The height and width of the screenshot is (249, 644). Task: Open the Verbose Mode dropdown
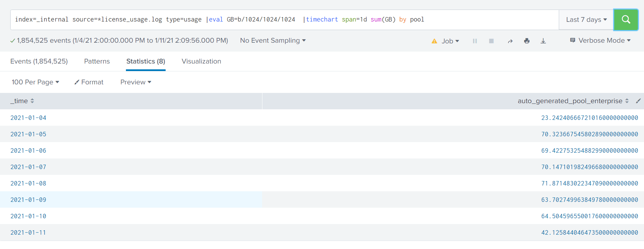pyautogui.click(x=600, y=40)
